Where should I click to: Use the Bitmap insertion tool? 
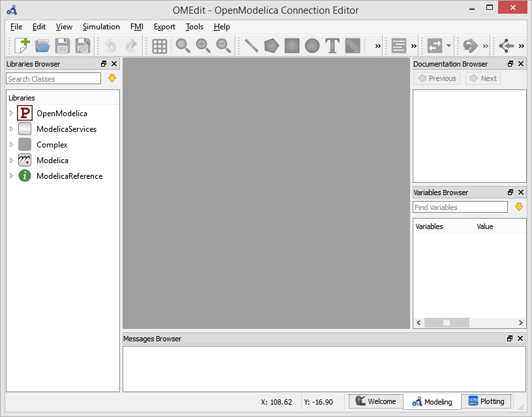pyautogui.click(x=352, y=46)
